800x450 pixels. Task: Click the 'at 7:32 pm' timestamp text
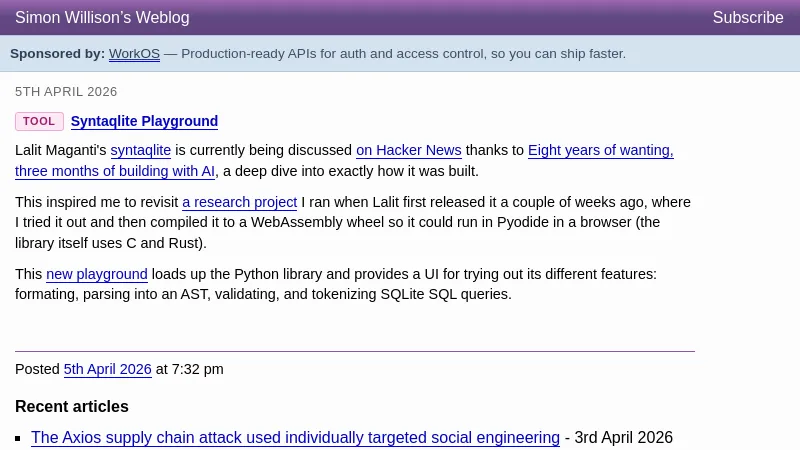click(189, 369)
